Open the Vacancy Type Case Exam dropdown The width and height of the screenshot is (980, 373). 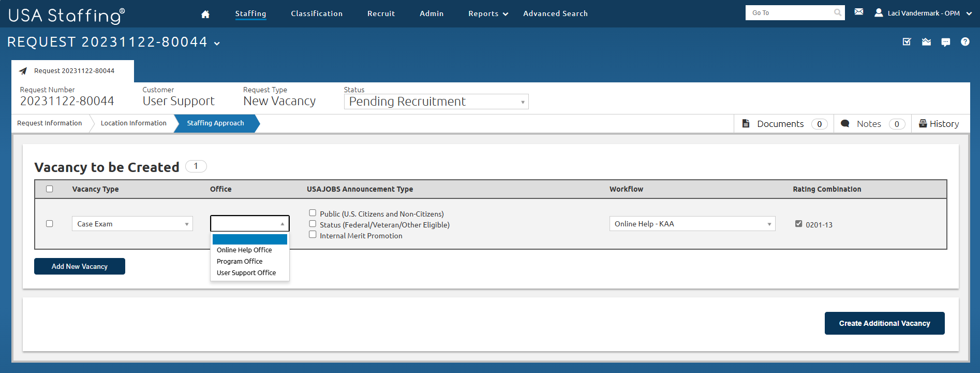(132, 224)
